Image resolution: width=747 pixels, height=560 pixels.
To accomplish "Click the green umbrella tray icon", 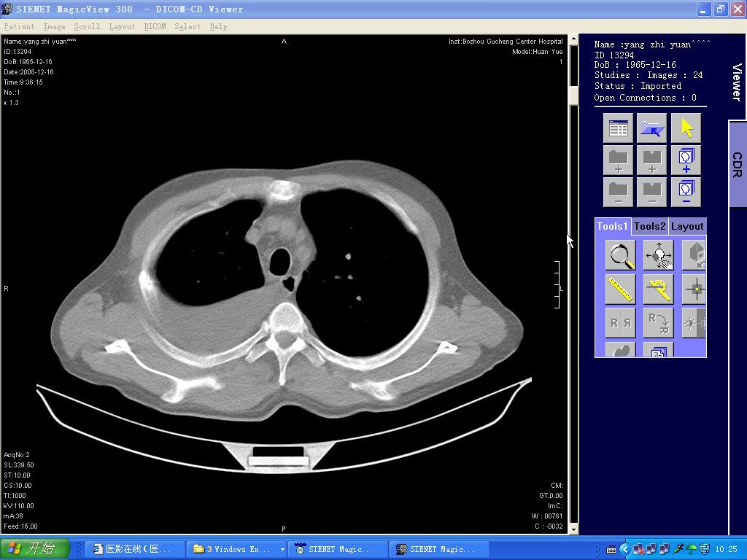I will coord(692,550).
